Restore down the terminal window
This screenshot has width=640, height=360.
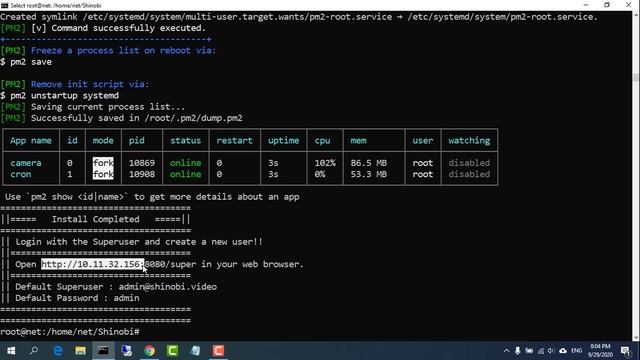[x=607, y=5]
